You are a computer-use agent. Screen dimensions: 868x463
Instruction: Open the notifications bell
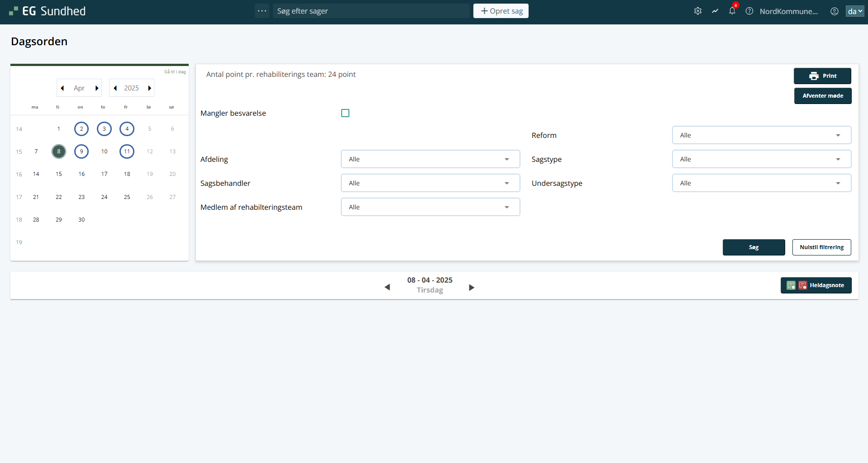click(x=732, y=11)
